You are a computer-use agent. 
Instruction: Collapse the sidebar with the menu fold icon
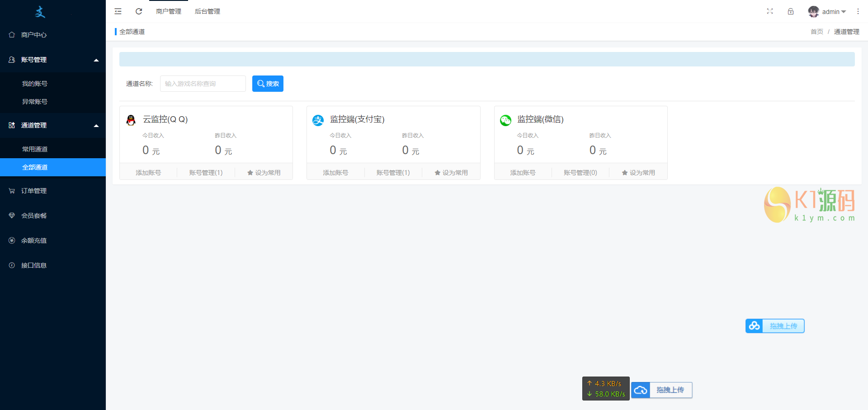(x=118, y=11)
